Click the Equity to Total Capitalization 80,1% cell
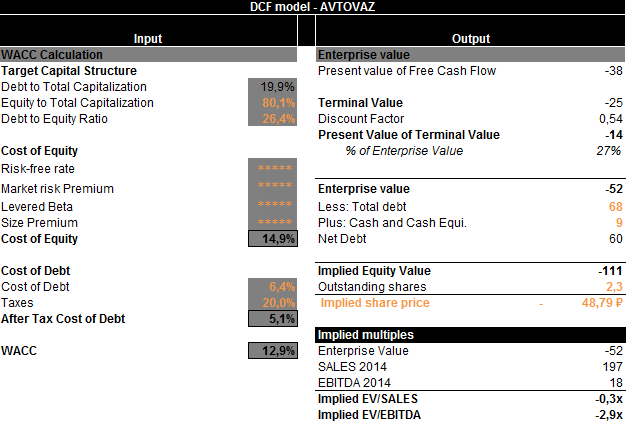 pyautogui.click(x=272, y=103)
